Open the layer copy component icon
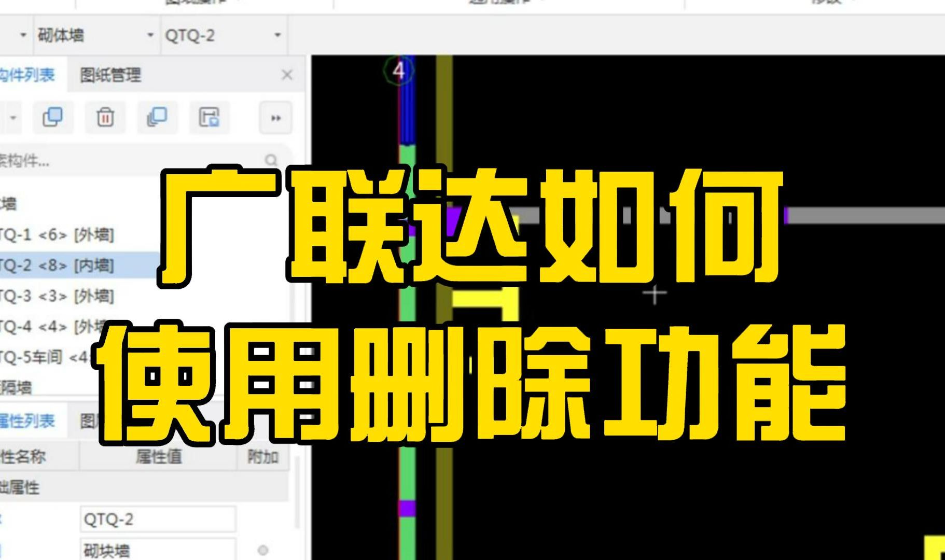Image resolution: width=945 pixels, height=560 pixels. click(157, 117)
